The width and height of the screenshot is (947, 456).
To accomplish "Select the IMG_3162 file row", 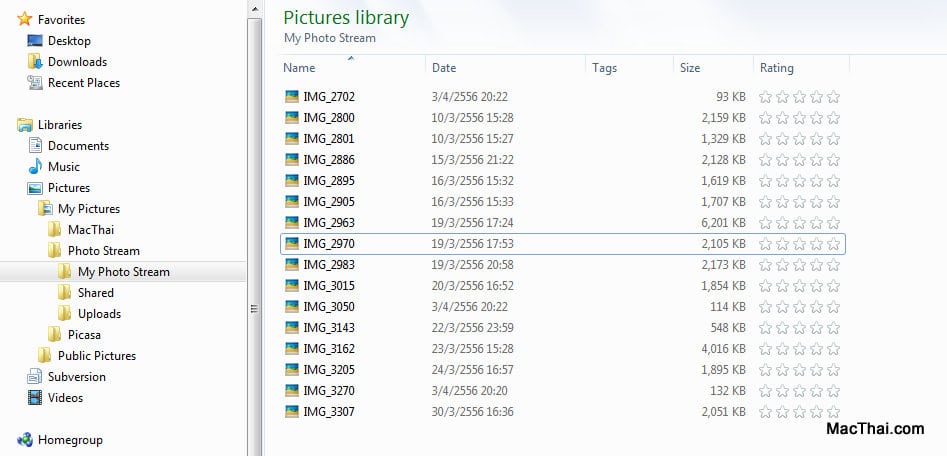I will pos(562,349).
